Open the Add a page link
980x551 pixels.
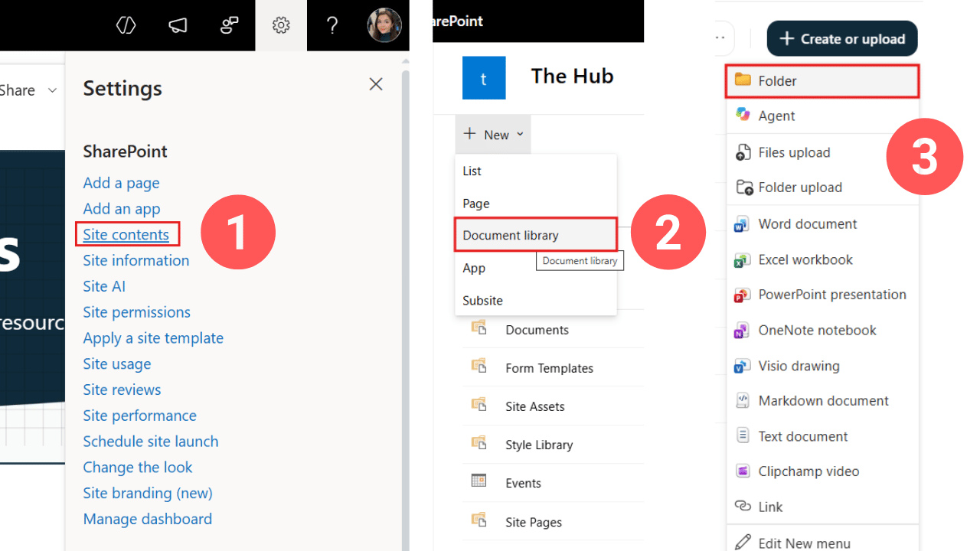coord(121,183)
